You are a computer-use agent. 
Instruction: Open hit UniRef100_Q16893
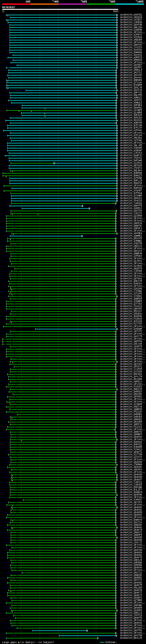(131, 610)
